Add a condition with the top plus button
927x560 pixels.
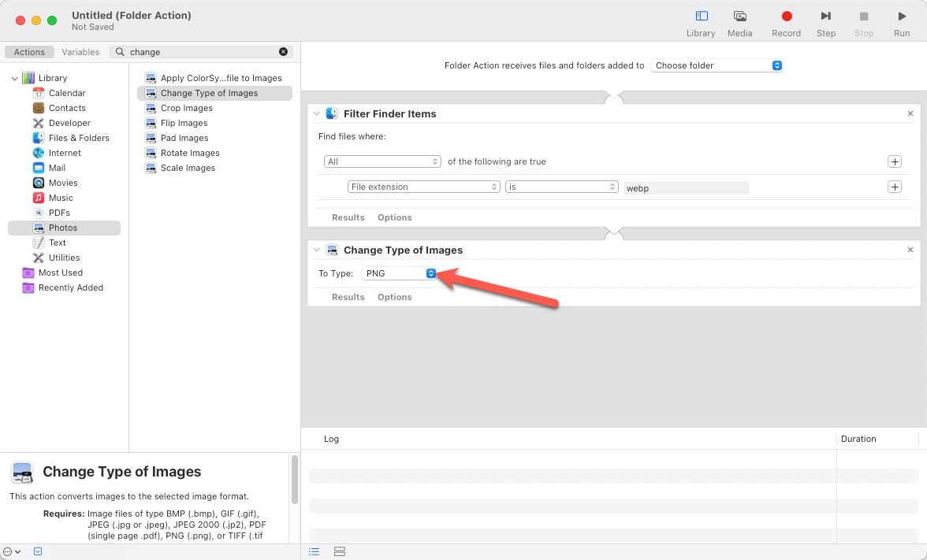[895, 161]
